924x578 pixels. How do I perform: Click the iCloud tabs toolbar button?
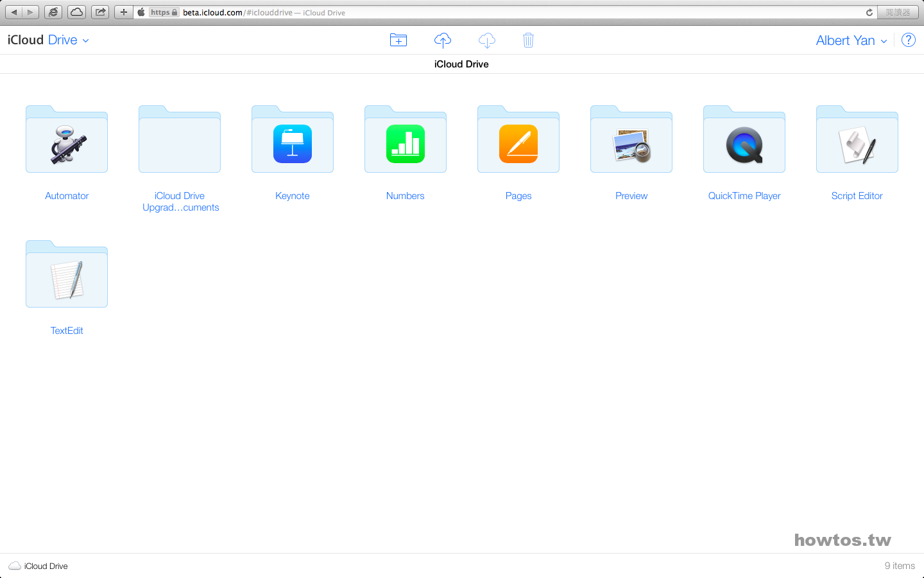coord(76,12)
